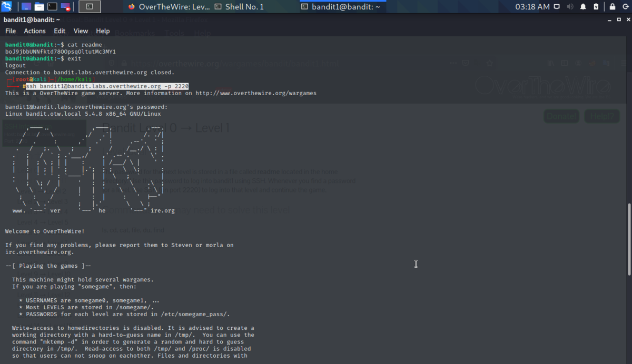
Task: Click 'irc.overthewire.org.' text
Action: [x=39, y=252]
